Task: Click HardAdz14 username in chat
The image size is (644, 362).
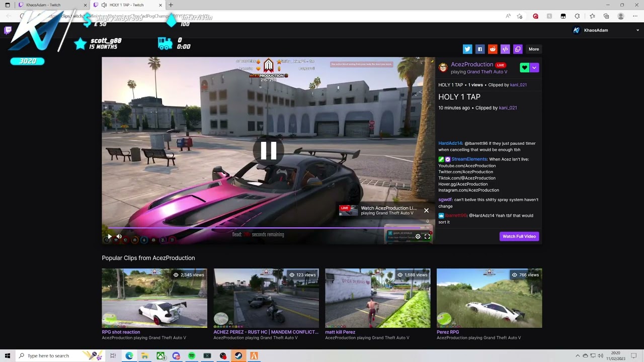Action: 450,143
